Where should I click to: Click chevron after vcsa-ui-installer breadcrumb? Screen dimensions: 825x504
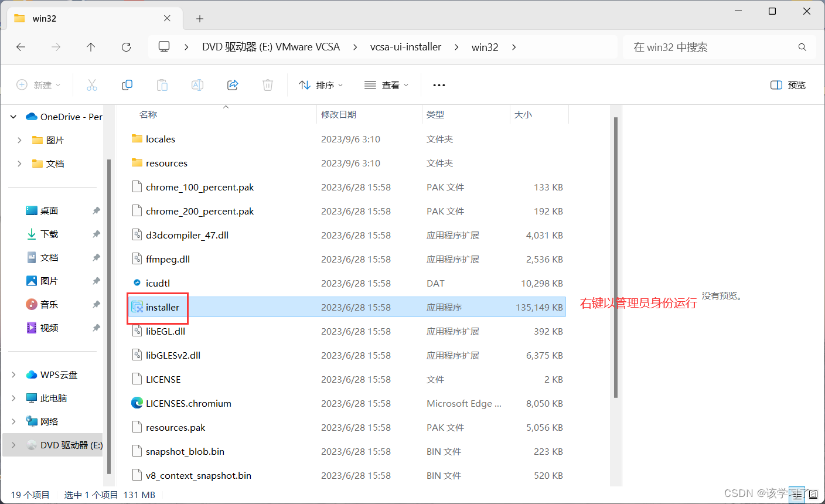[x=456, y=47]
